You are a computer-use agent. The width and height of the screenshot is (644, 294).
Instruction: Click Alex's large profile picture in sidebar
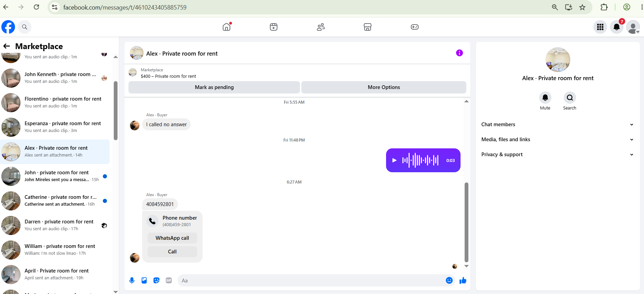pyautogui.click(x=558, y=60)
